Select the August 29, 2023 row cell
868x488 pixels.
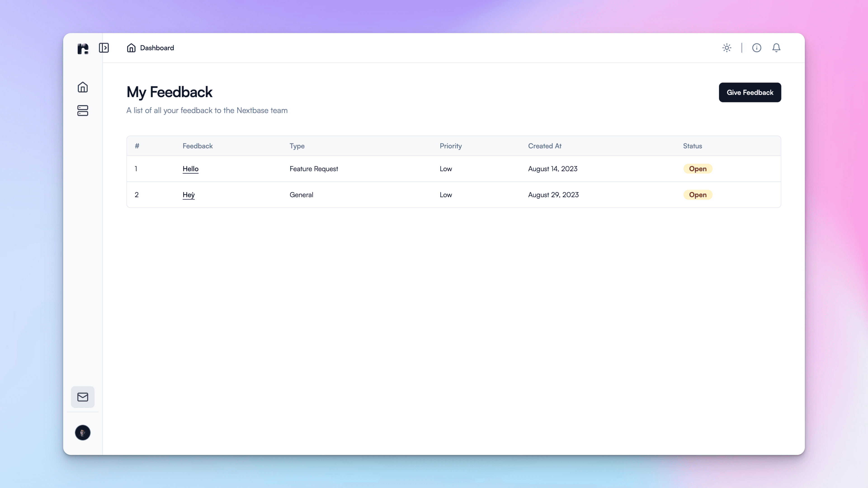(x=553, y=195)
